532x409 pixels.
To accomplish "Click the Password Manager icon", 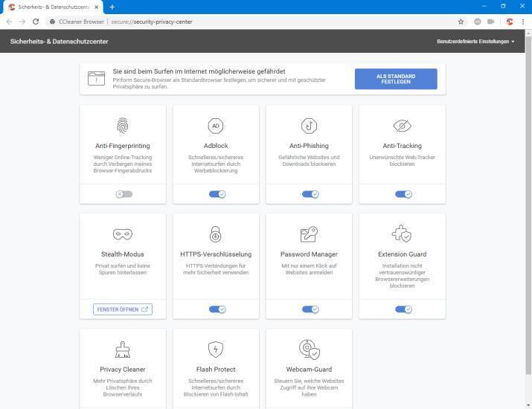I will pyautogui.click(x=309, y=235).
